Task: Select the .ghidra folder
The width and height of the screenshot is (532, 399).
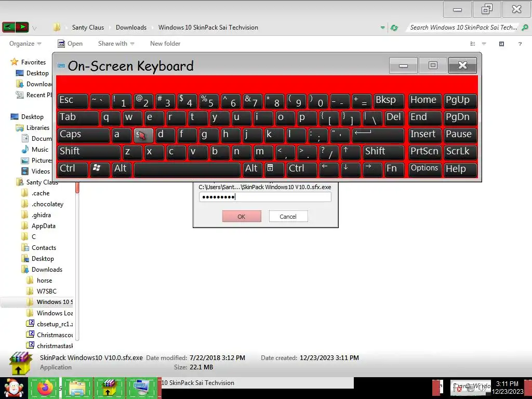Action: (x=41, y=215)
